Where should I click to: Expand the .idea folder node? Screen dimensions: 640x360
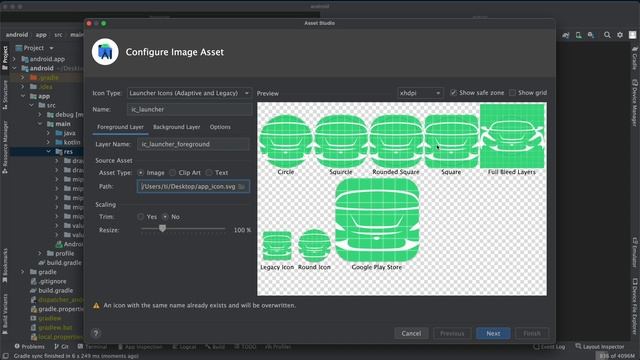(23, 87)
